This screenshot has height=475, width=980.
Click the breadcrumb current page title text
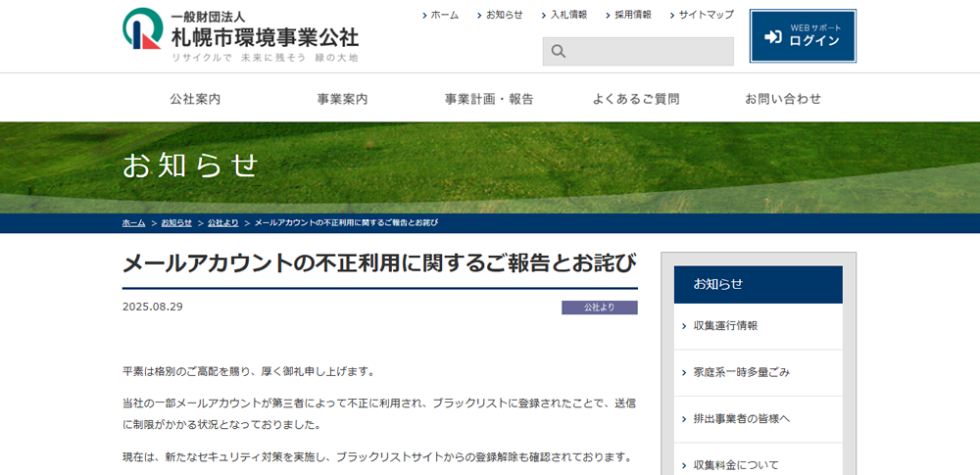pyautogui.click(x=346, y=223)
